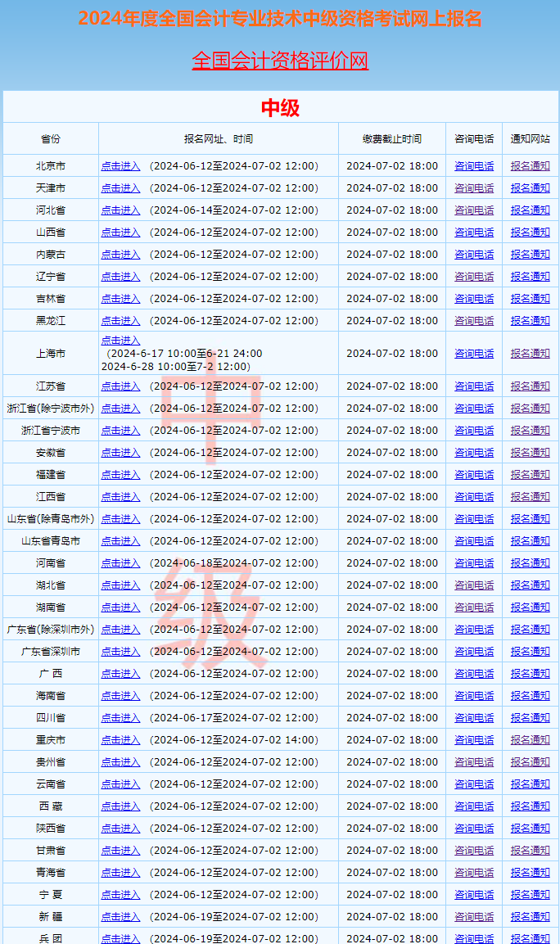Open 点击进入 link for 北京市
The width and height of the screenshot is (560, 944).
120,166
